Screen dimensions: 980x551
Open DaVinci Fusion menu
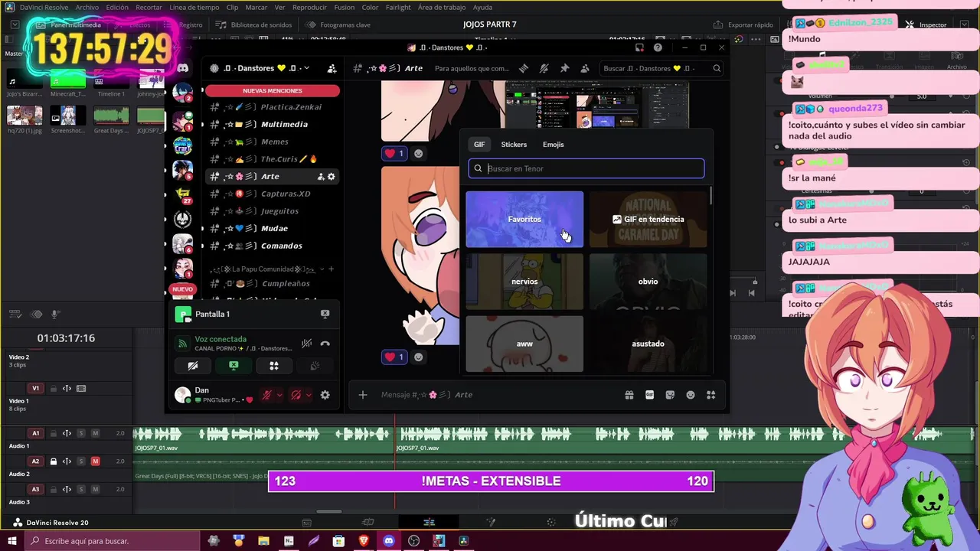[344, 8]
